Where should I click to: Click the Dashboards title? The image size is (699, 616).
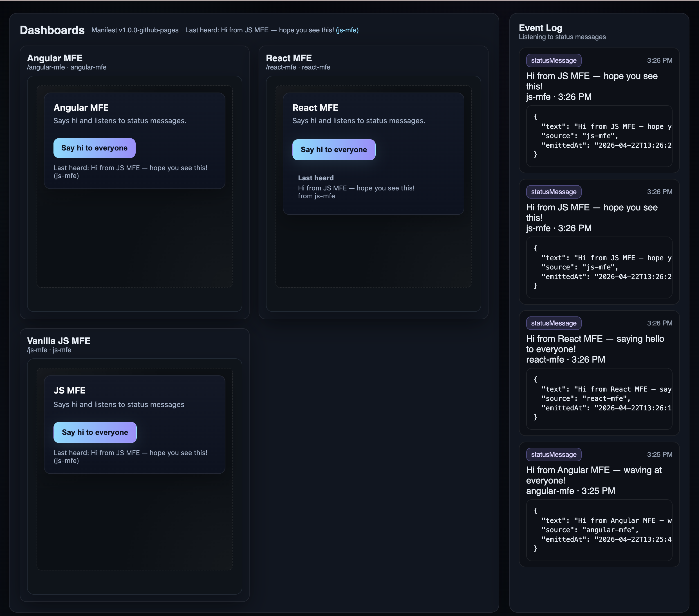52,30
